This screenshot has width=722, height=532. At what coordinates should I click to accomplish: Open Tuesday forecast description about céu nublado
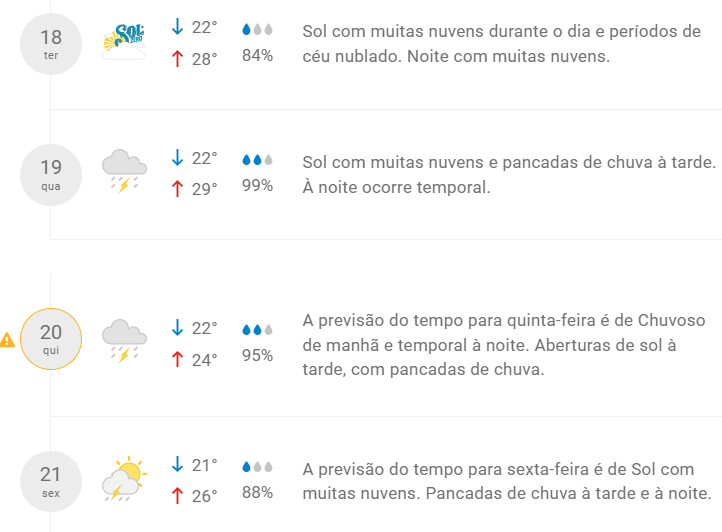pyautogui.click(x=501, y=44)
